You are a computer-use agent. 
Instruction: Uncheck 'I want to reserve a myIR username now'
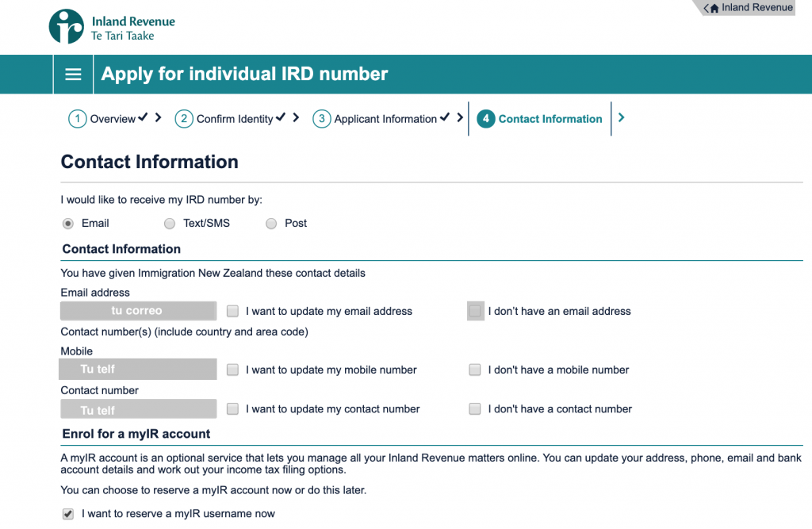pos(68,514)
